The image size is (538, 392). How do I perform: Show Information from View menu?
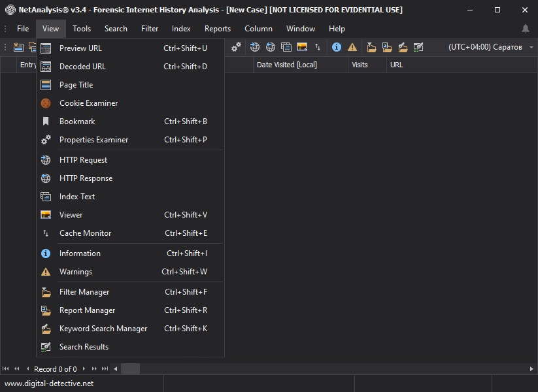[130, 253]
